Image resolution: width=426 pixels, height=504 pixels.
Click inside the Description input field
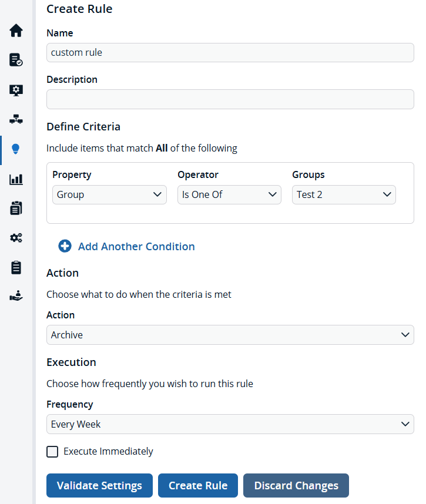[x=230, y=99]
